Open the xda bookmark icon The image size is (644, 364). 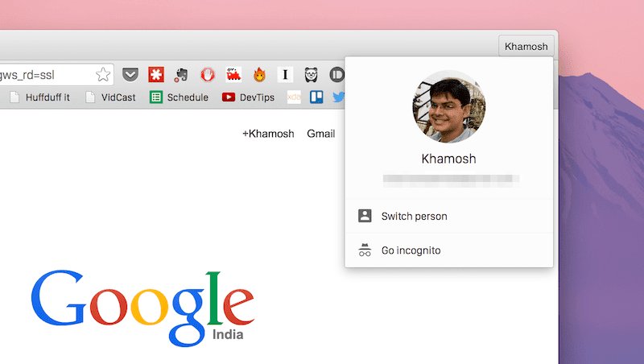pos(294,97)
